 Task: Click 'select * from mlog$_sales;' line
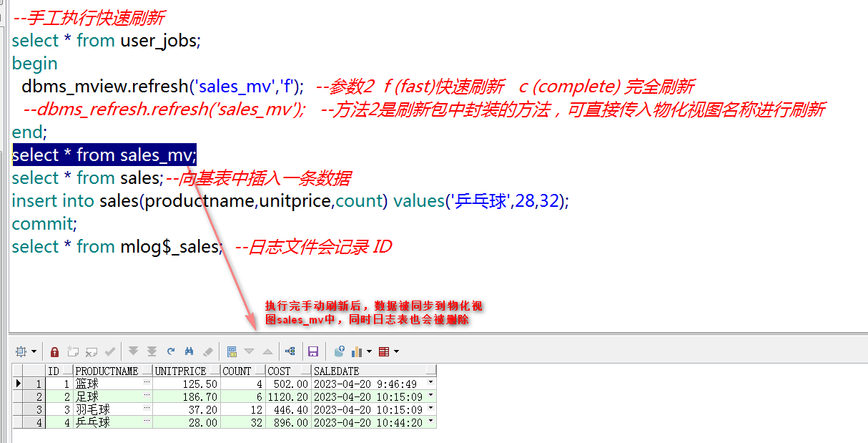tap(118, 247)
